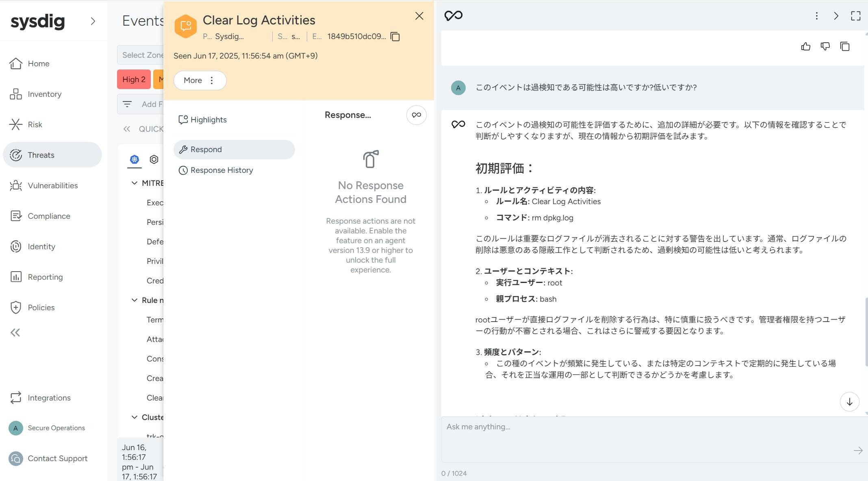Select the Kubernetes filter icon tab
This screenshot has height=481, width=868.
pyautogui.click(x=135, y=159)
